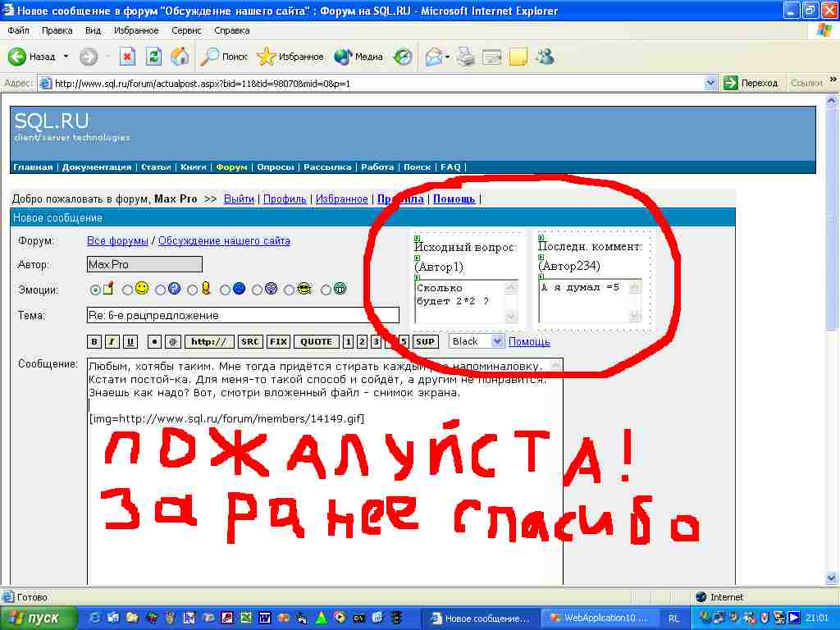The height and width of the screenshot is (630, 840).
Task: Stop loading with the red X icon
Action: point(127,57)
